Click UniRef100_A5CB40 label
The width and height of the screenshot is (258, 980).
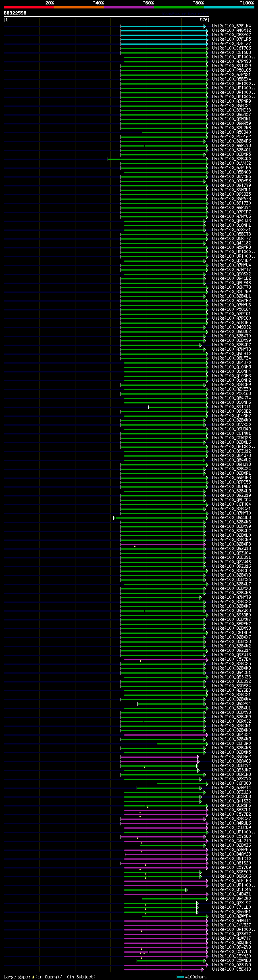[x=231, y=132]
